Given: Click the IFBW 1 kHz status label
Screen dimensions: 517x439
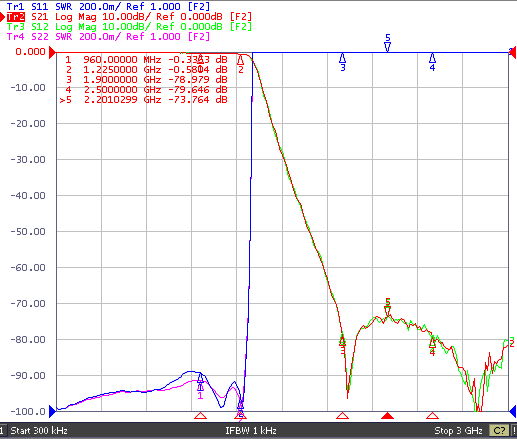Looking at the screenshot, I should point(251,431).
